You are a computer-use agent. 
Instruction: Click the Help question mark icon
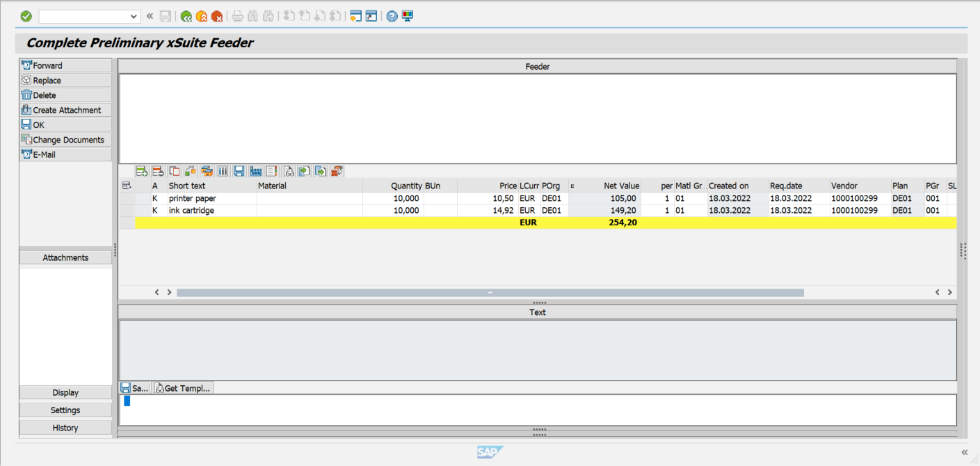click(392, 15)
